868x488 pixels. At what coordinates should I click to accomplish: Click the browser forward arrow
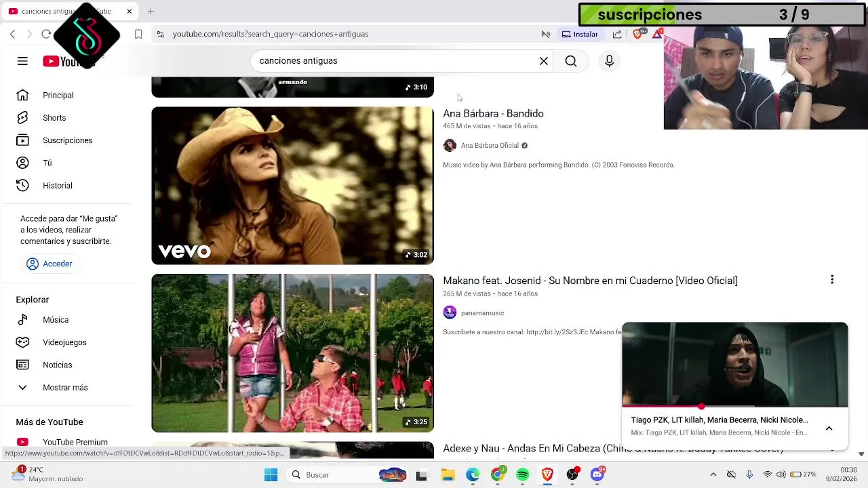[x=28, y=34]
